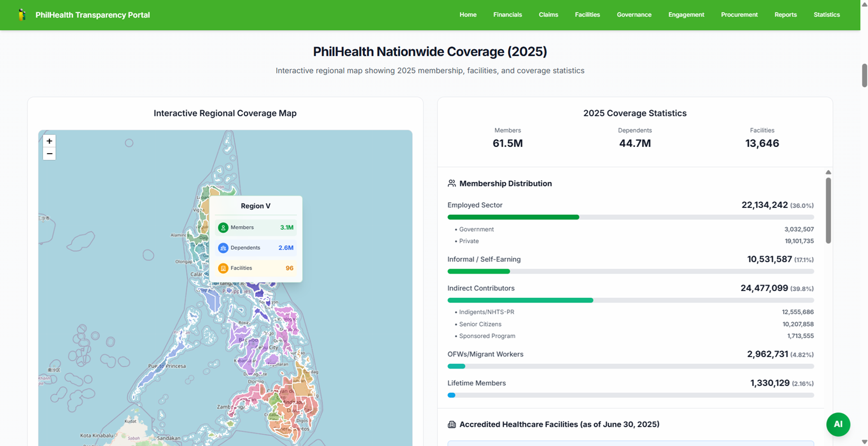Image resolution: width=868 pixels, height=446 pixels.
Task: Open the AI assistant bubble
Action: coord(838,425)
